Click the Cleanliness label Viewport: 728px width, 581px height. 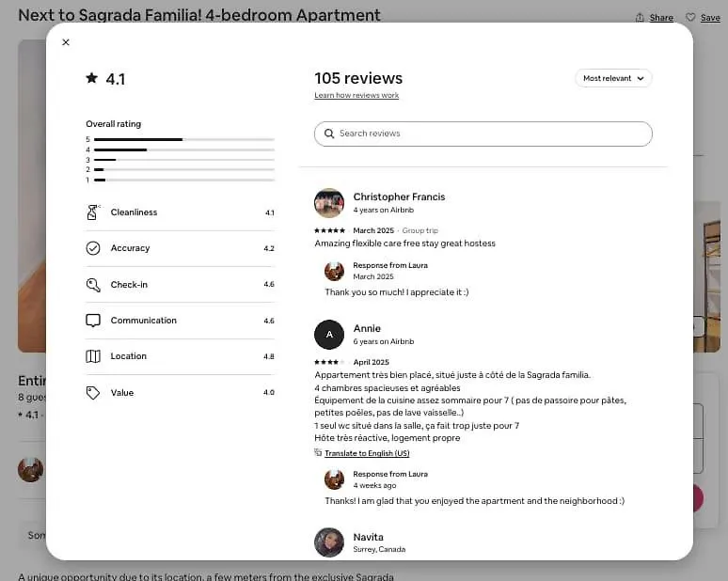click(134, 212)
